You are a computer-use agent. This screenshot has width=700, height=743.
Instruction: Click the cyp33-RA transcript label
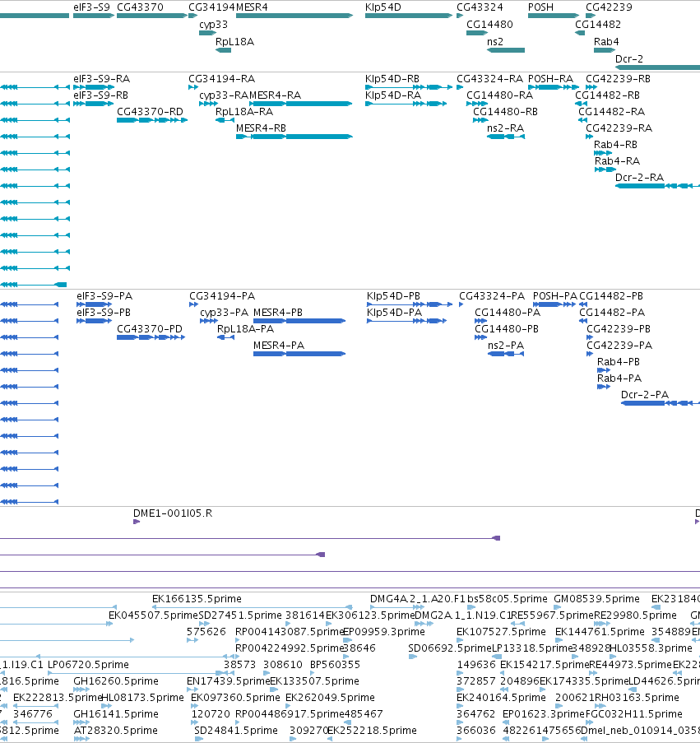pyautogui.click(x=224, y=95)
